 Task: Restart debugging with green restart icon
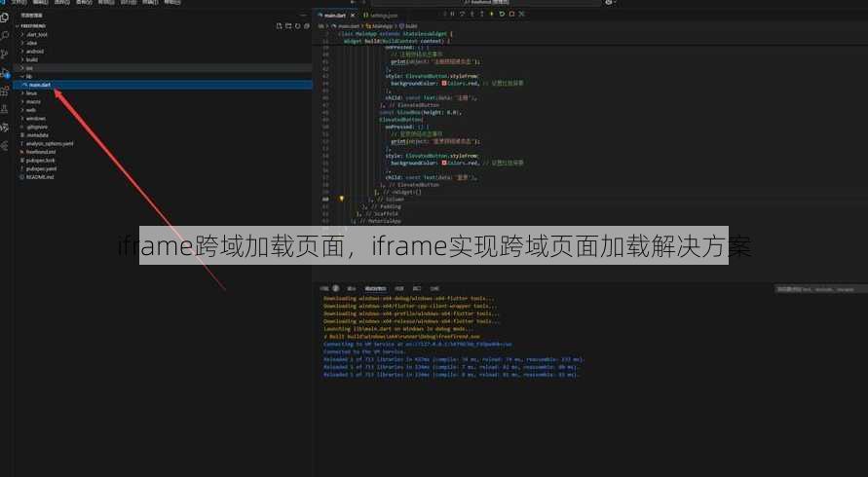(x=502, y=14)
